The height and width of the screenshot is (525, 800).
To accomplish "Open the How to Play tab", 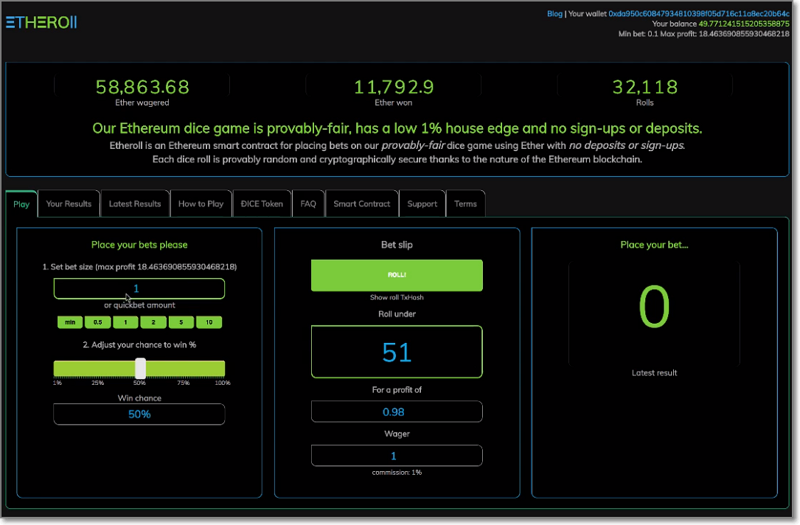I will 201,204.
